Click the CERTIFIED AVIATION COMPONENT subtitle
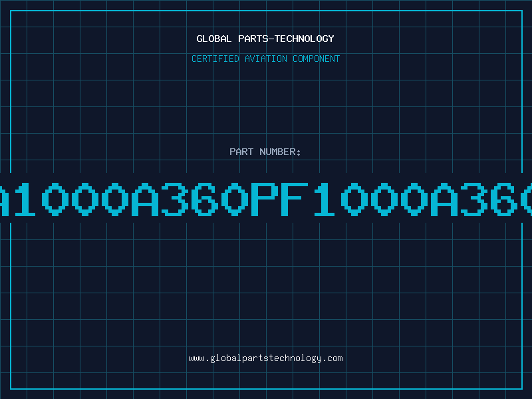Viewport: 532px width, 399px height. (x=265, y=59)
